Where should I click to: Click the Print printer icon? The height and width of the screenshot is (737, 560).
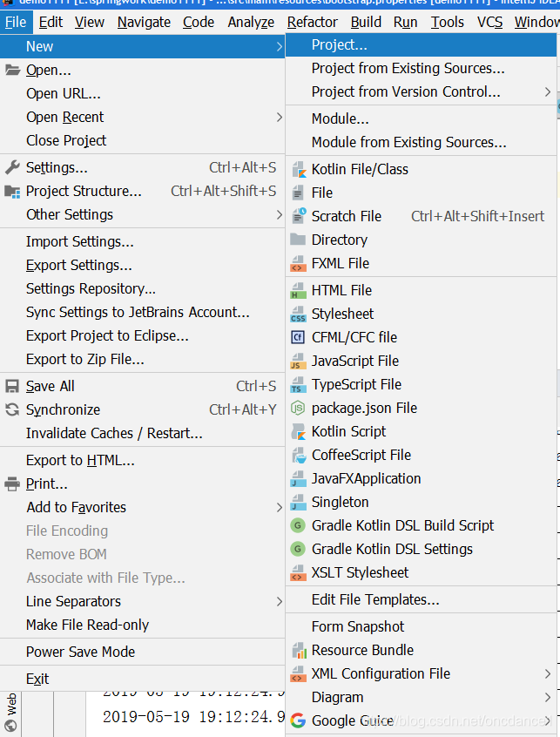[12, 483]
